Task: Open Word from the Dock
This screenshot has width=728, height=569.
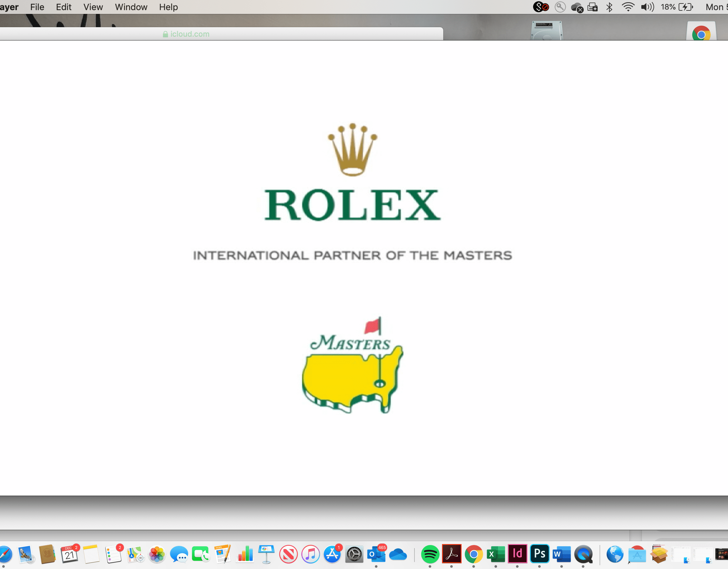Action: [562, 554]
